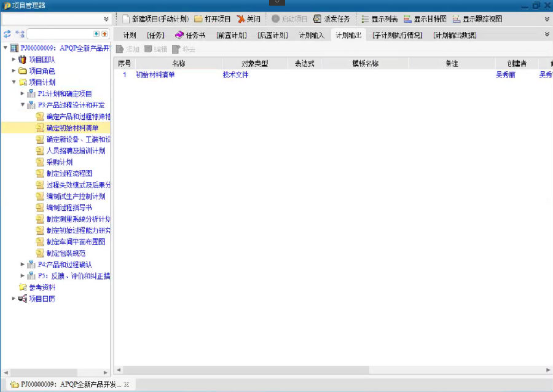The width and height of the screenshot is (553, 392).
Task: Expand the 项目团队 tree node
Action: tap(14, 60)
